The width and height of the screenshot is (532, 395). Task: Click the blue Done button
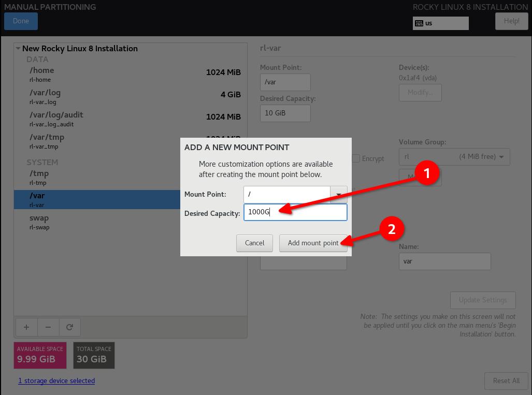point(21,21)
